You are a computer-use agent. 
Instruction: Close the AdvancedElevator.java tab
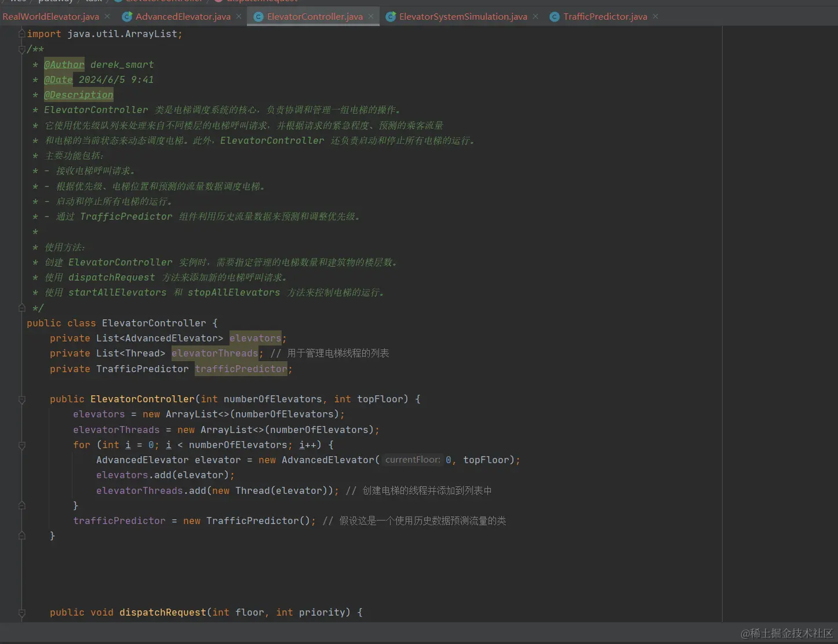pos(239,17)
